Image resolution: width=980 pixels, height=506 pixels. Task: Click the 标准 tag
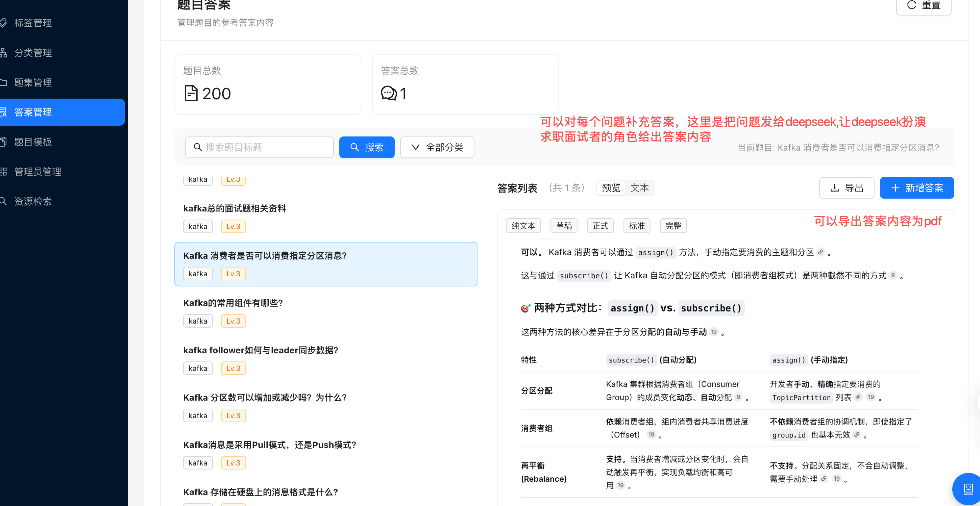pyautogui.click(x=637, y=226)
